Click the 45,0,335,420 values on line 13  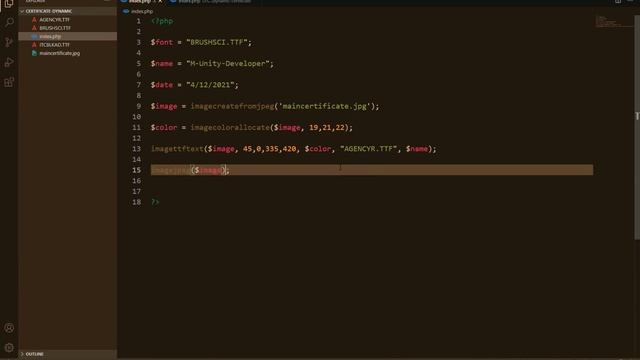point(269,149)
